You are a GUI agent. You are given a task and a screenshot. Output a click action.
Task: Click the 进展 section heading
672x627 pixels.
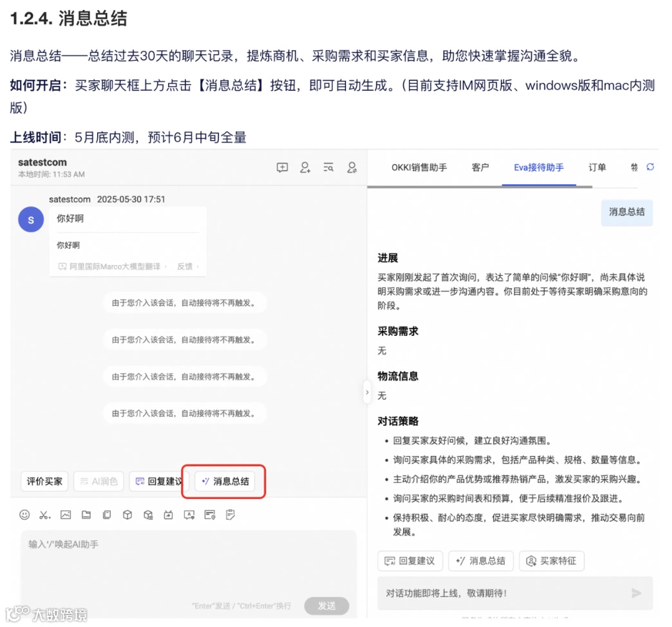pyautogui.click(x=388, y=258)
